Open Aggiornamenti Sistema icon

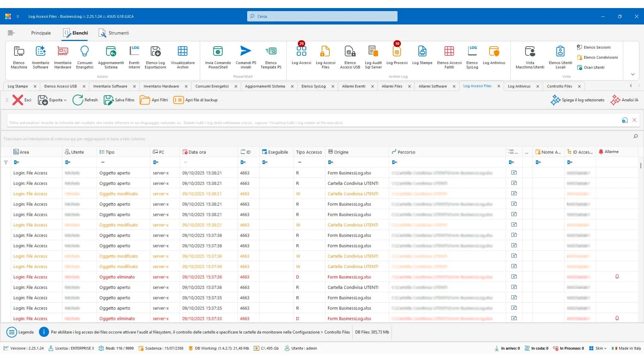pos(111,57)
